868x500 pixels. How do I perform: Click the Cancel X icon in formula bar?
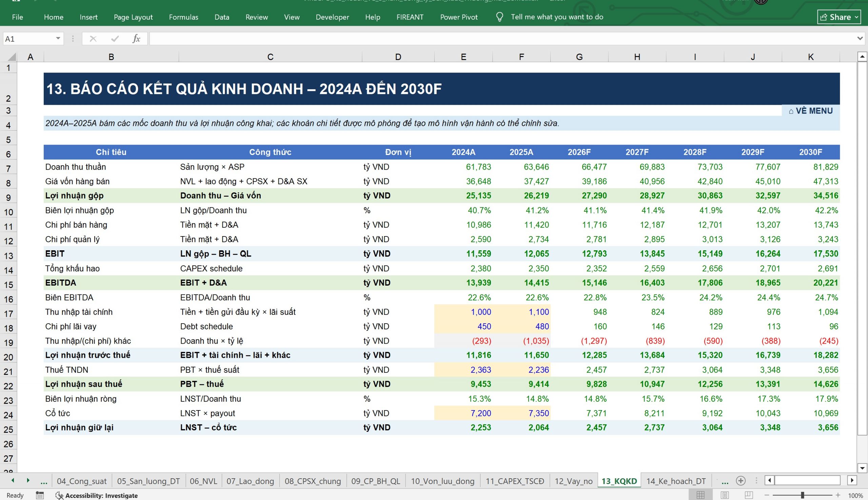point(93,38)
